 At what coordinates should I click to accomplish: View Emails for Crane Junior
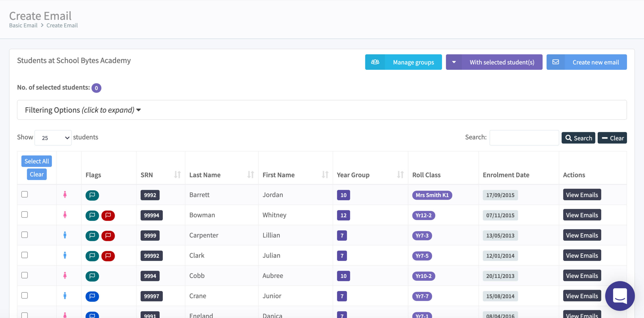pyautogui.click(x=582, y=296)
